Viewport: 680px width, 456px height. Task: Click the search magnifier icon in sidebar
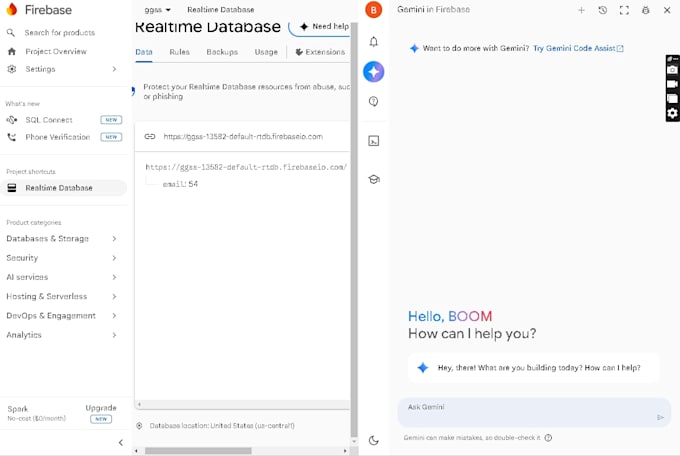click(11, 33)
